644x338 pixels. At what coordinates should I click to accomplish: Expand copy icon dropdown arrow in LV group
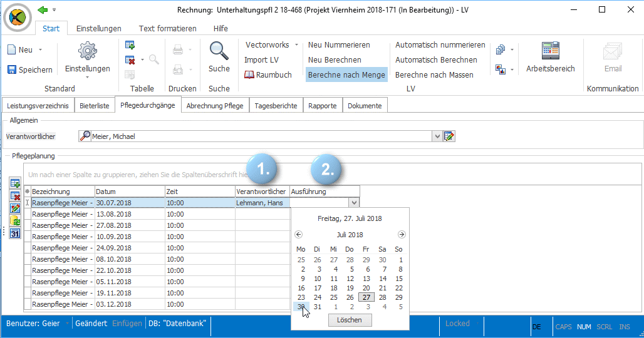[512, 49]
